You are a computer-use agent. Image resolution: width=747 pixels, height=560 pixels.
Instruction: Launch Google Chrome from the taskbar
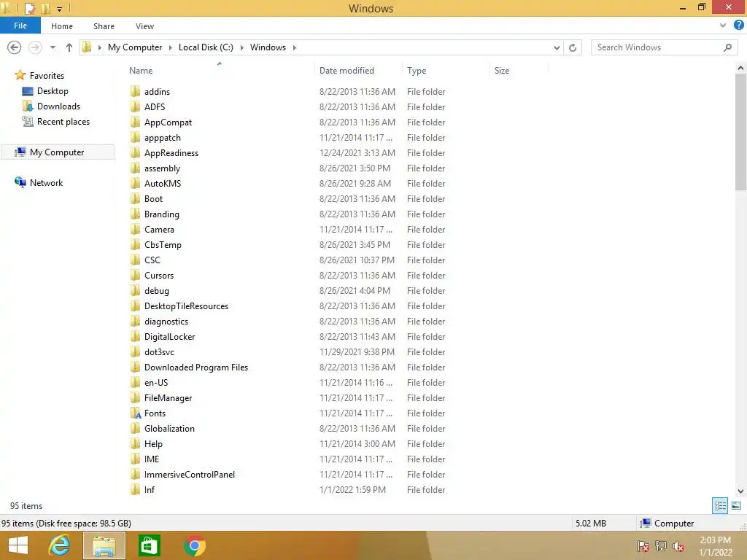[194, 545]
